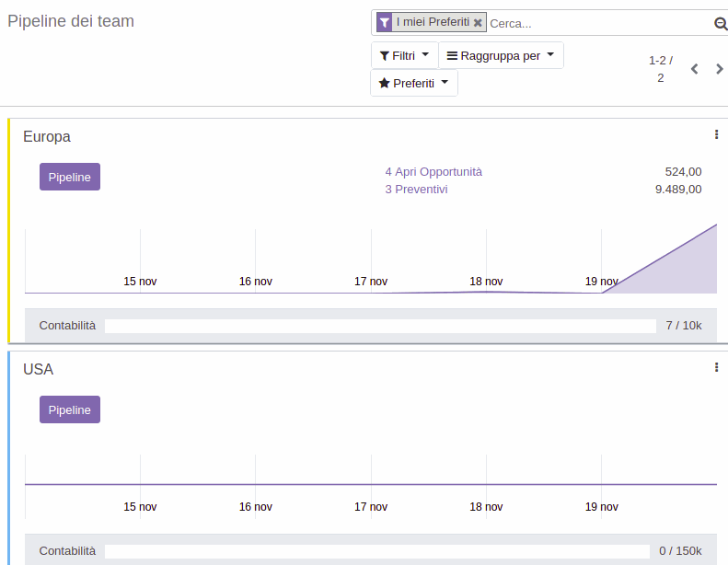Open the Europa card options menu
Image resolution: width=728 pixels, height=565 pixels.
tap(716, 134)
